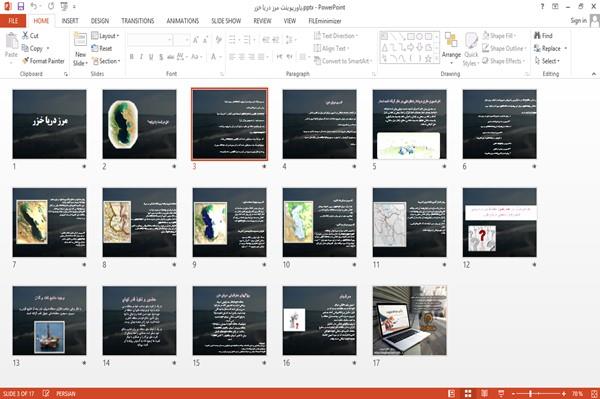600x399 pixels.
Task: Toggle Underline formatting button
Action: coord(151,57)
